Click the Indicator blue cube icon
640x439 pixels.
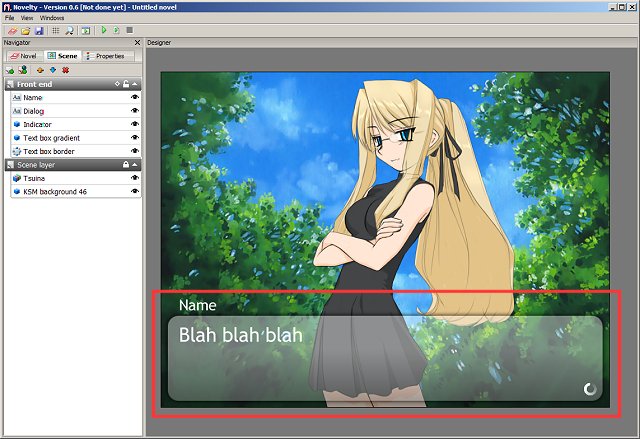[17, 124]
